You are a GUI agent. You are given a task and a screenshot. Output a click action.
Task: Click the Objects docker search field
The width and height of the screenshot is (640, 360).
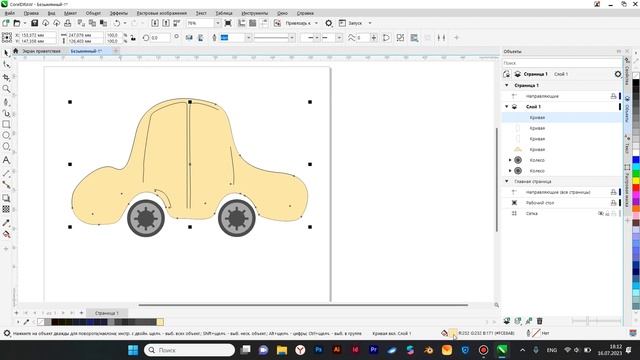562,63
